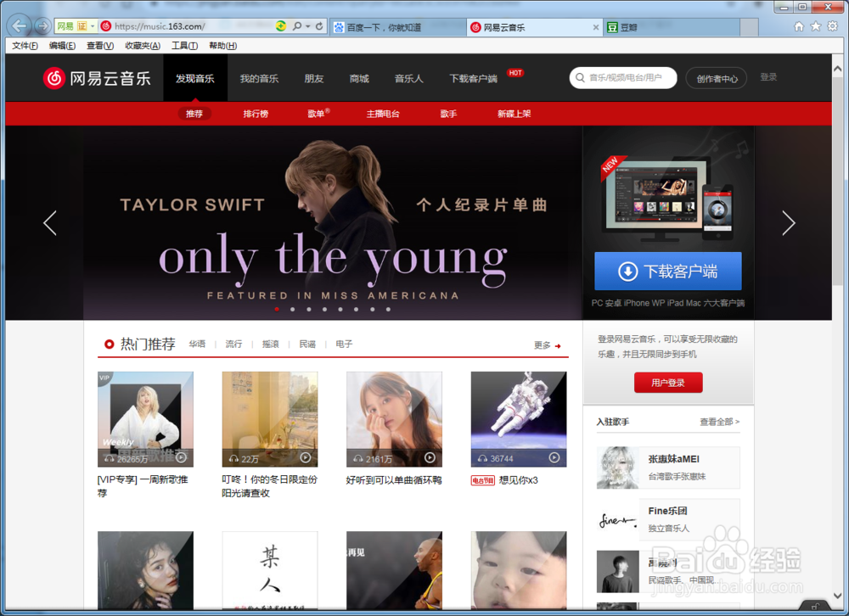The image size is (849, 616).
Task: Click previous banner arrow on carousel
Action: tap(50, 222)
